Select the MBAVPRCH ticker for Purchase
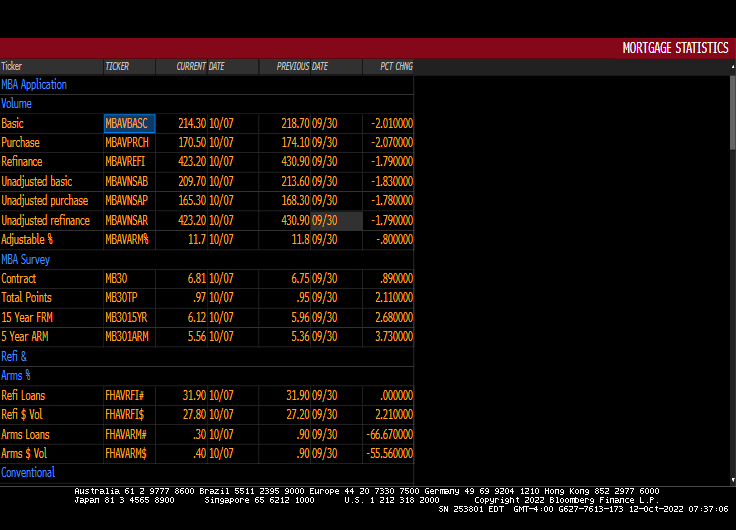This screenshot has height=530, width=736. pyautogui.click(x=126, y=143)
